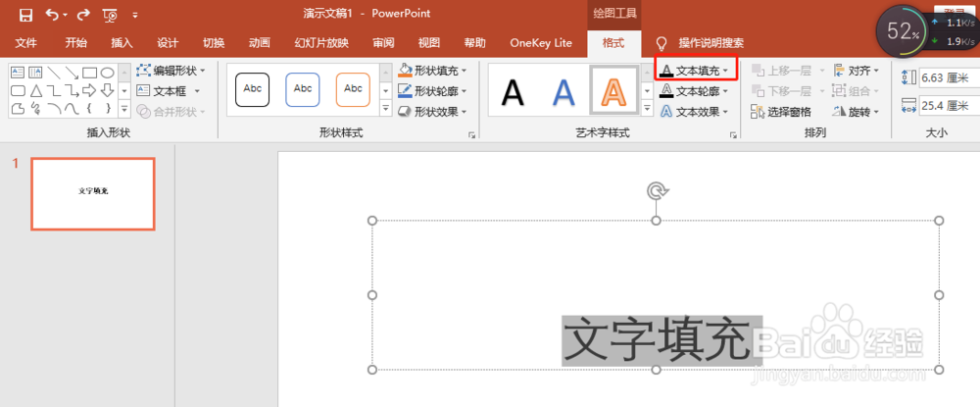
Task: Select the scribble shape tool
Action: pyautogui.click(x=35, y=109)
